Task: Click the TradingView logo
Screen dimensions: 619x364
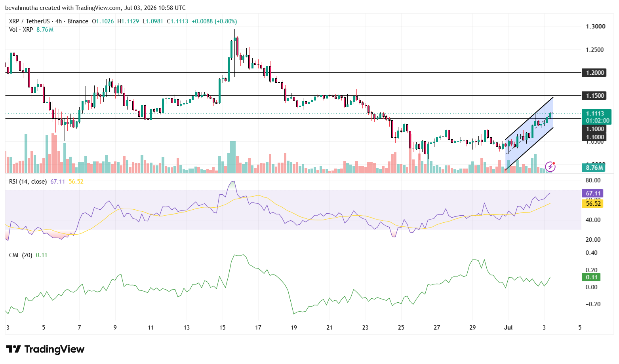Action: point(45,349)
